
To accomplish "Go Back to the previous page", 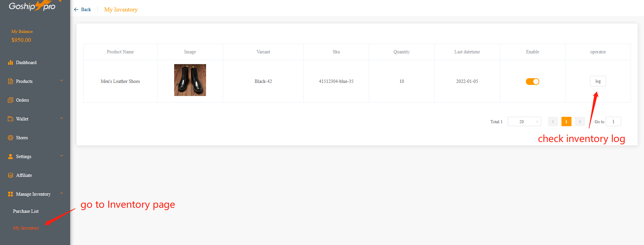I will pyautogui.click(x=83, y=9).
